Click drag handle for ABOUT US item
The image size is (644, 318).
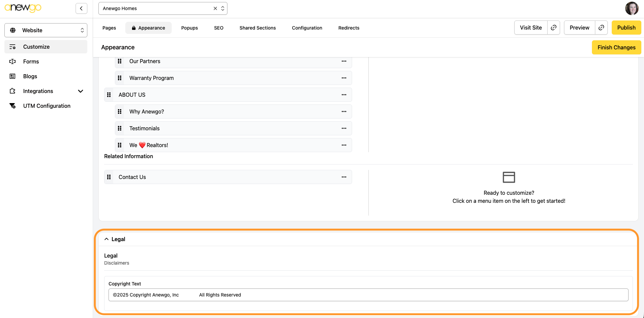[109, 95]
